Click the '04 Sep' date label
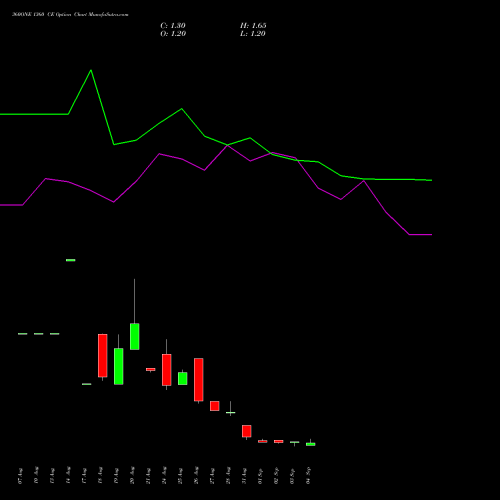 coord(308,476)
